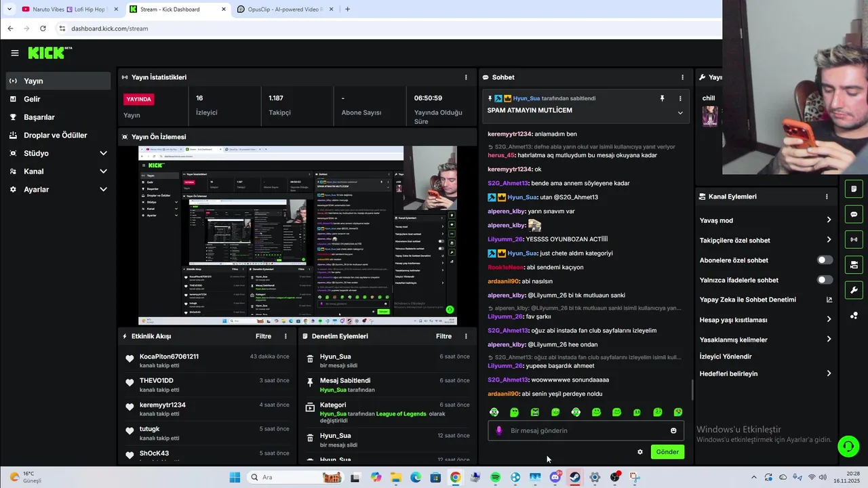Viewport: 868px width, 488px height.
Task: Open Yapay Zeka ile Sohbet Denetimi external link icon
Action: pyautogui.click(x=829, y=300)
